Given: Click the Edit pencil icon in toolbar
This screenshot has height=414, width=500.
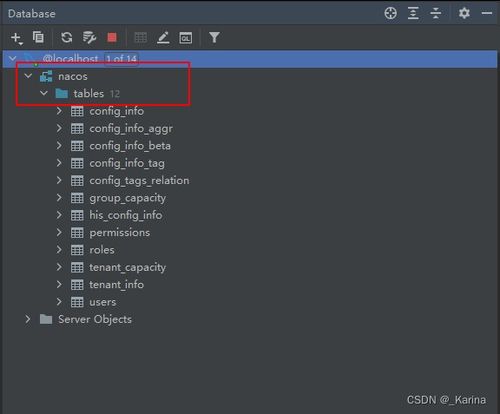Looking at the screenshot, I should click(163, 37).
